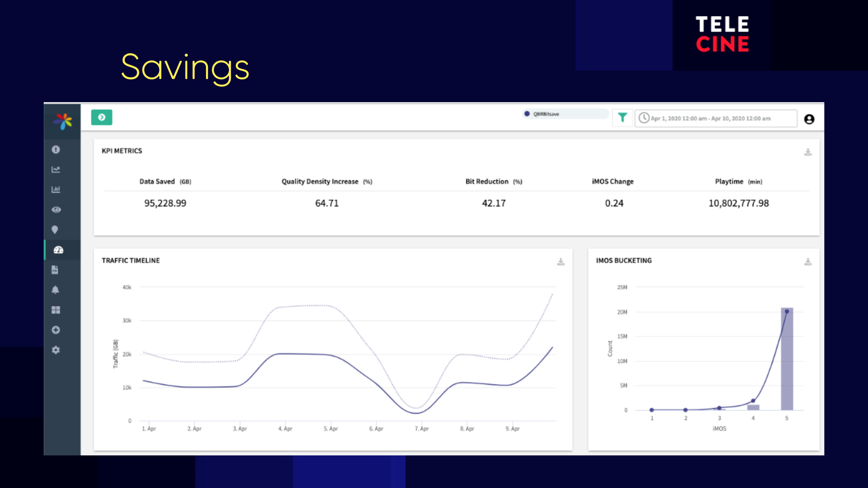
Task: Click the Data Saved column header
Action: (x=165, y=182)
